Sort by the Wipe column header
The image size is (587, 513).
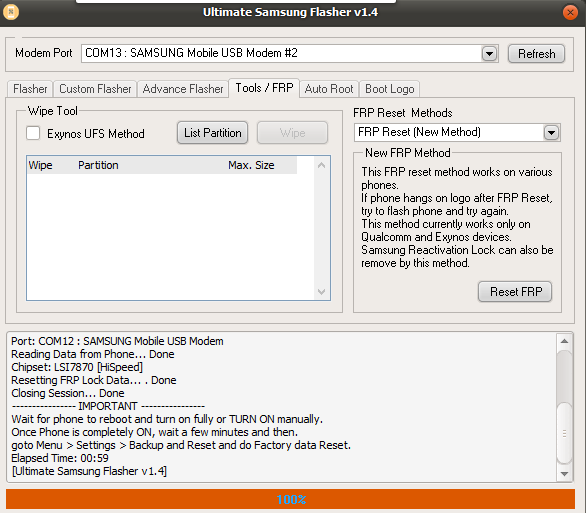point(40,165)
